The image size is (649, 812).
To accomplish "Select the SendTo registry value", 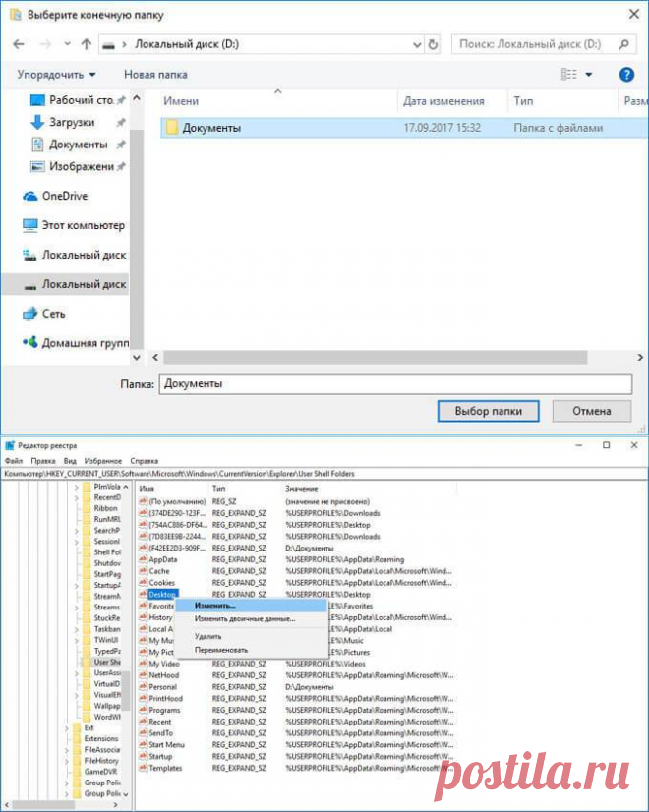I will (160, 733).
